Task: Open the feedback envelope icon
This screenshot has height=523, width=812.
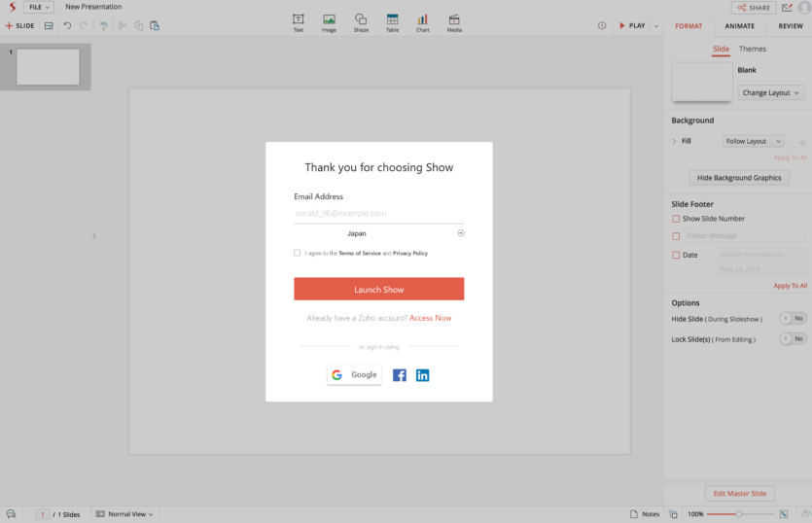Action: 787,7
